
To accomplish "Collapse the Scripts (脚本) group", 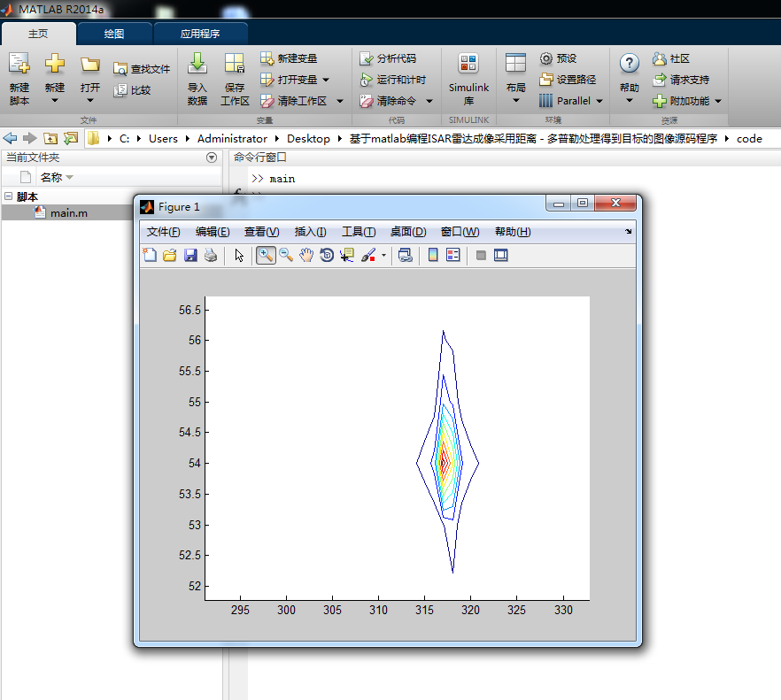I will click(x=8, y=196).
